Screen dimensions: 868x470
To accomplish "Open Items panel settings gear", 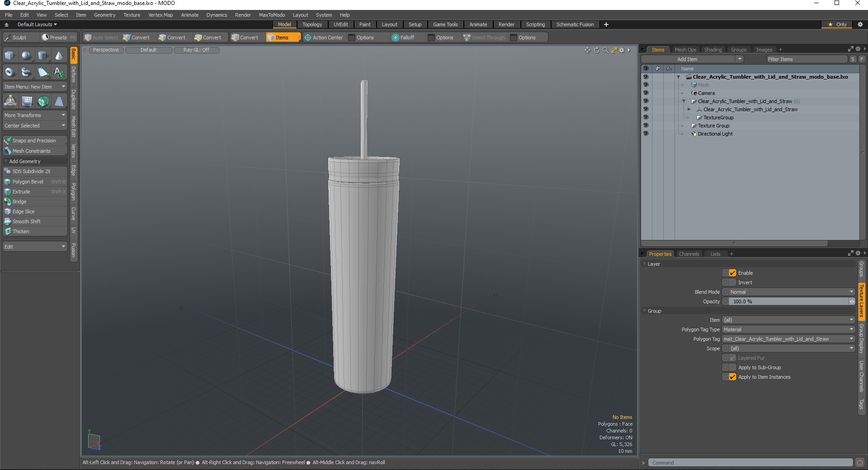I will tap(858, 49).
